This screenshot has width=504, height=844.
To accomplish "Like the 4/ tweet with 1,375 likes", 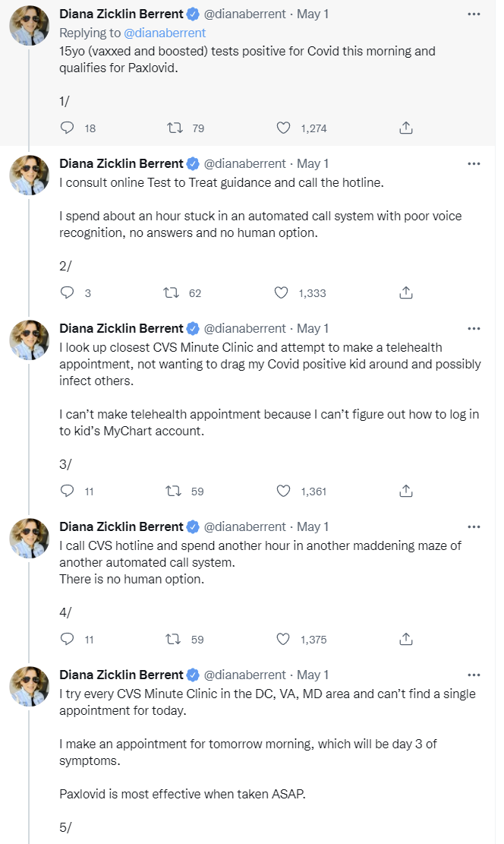I will click(283, 639).
